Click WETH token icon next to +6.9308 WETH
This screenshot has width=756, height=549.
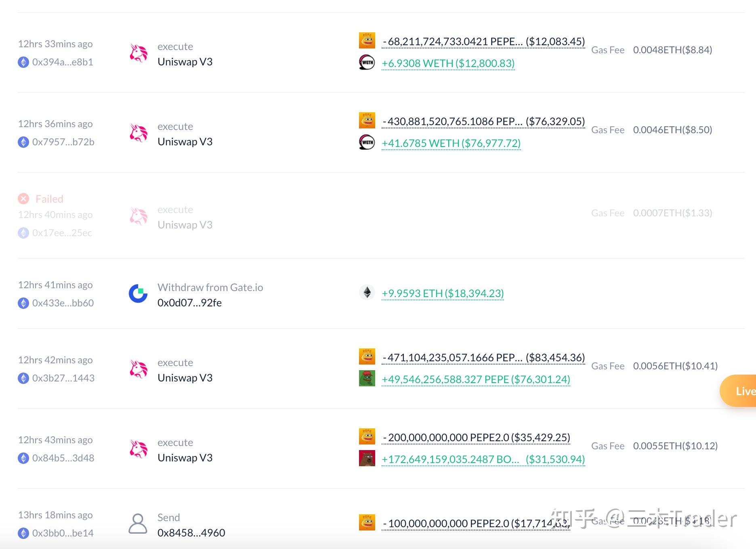point(367,62)
